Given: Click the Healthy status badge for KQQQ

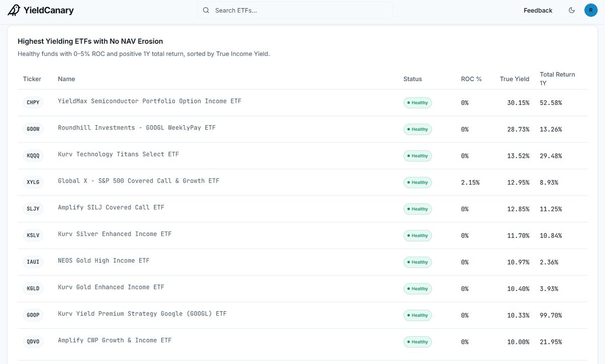Looking at the screenshot, I should [417, 156].
